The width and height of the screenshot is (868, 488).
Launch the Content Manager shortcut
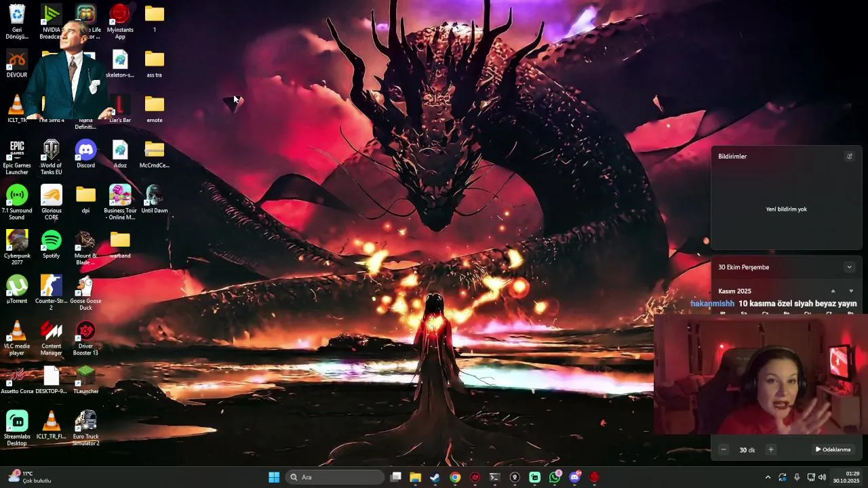(52, 338)
